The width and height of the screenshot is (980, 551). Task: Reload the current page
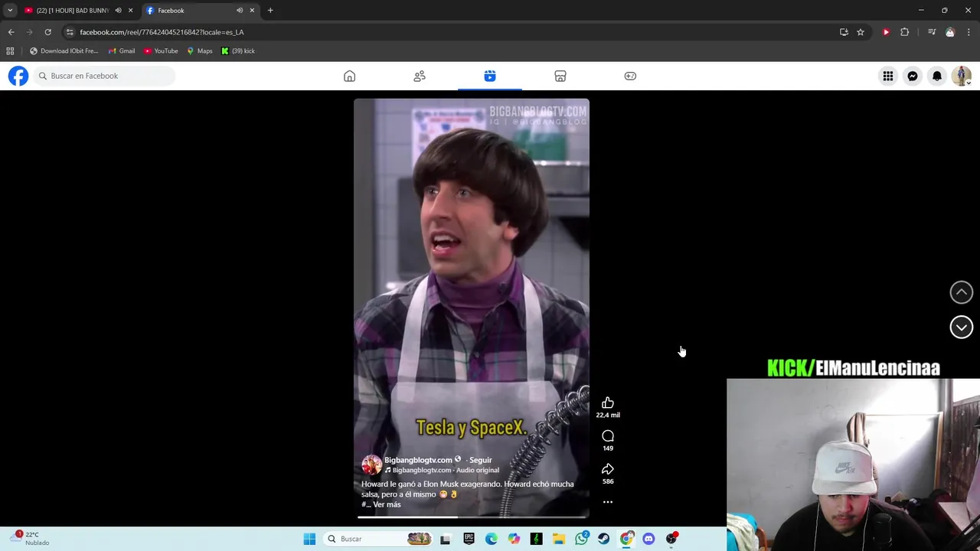[47, 32]
